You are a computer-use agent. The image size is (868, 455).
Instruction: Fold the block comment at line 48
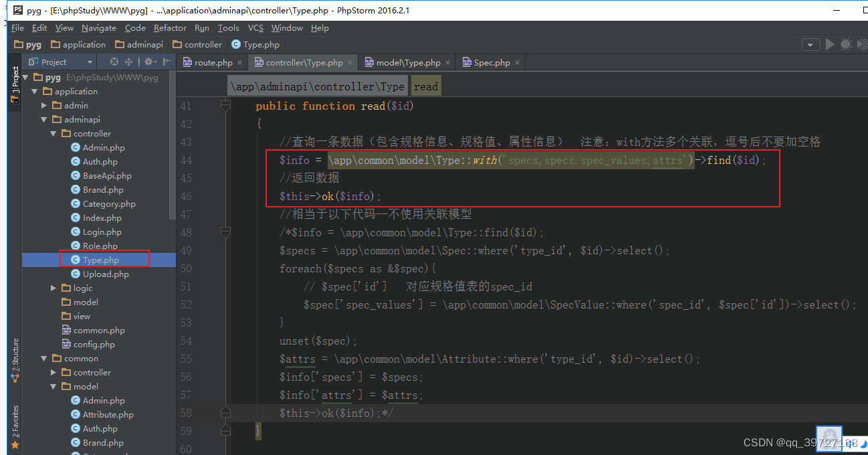[x=225, y=232]
